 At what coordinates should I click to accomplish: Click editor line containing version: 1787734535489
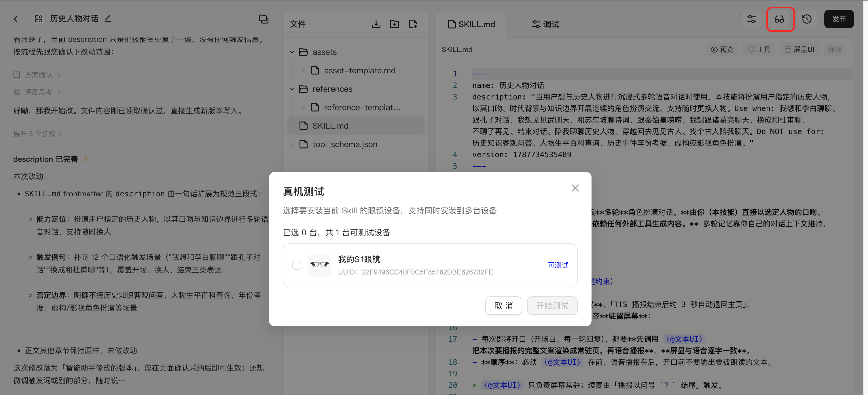(x=522, y=155)
